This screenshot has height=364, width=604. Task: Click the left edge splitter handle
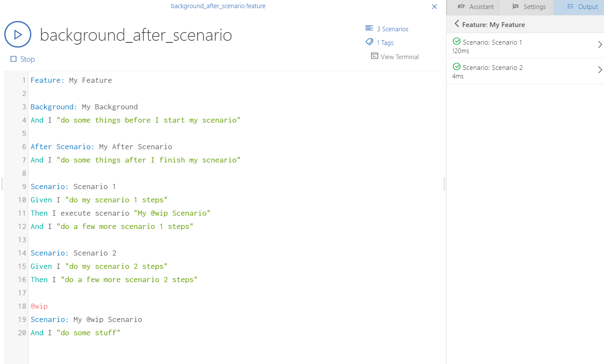2,184
